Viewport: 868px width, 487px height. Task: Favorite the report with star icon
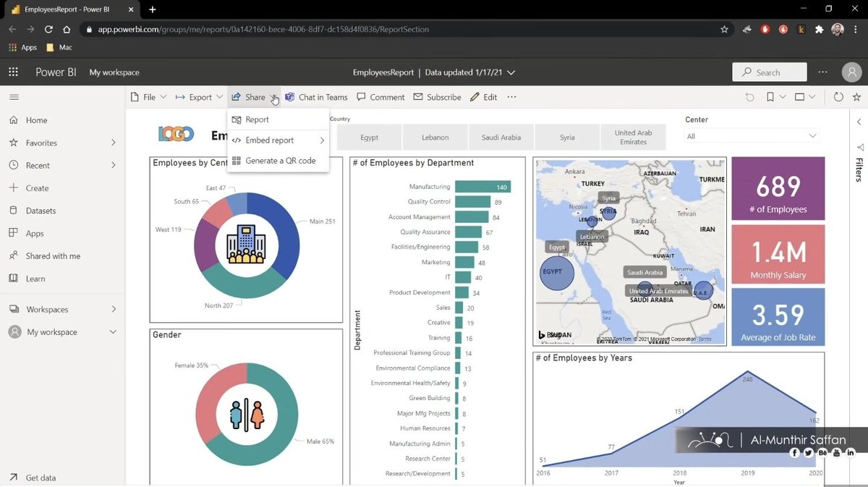856,97
